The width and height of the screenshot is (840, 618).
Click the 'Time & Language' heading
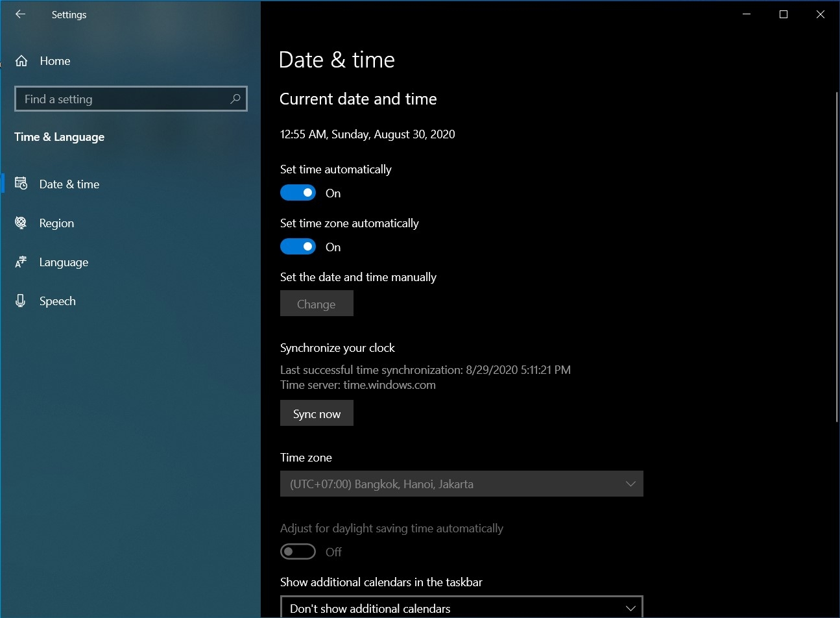(x=59, y=137)
